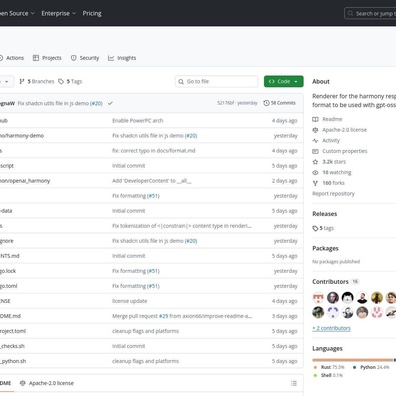Open the Projects tab
Image resolution: width=396 pixels, height=396 pixels.
coord(47,58)
